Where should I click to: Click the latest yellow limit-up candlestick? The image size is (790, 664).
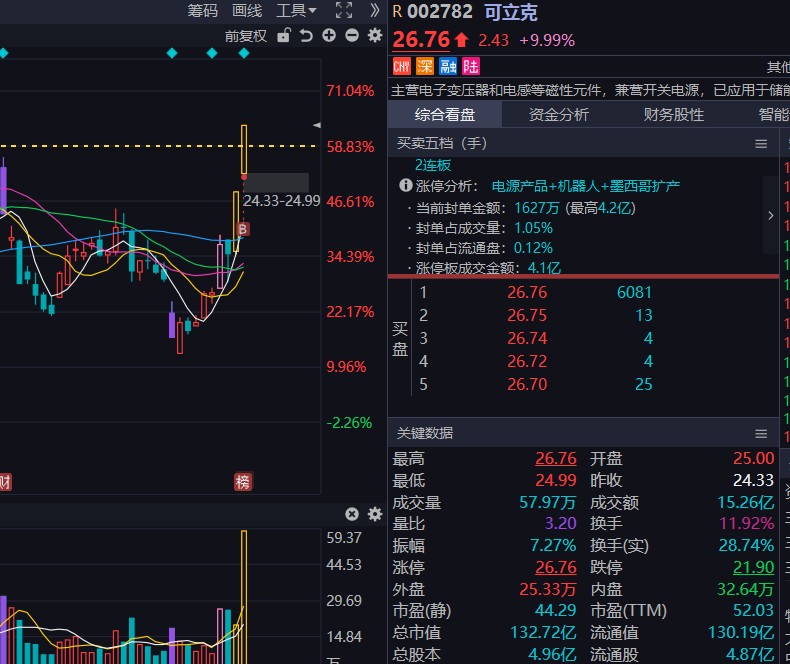coord(244,149)
